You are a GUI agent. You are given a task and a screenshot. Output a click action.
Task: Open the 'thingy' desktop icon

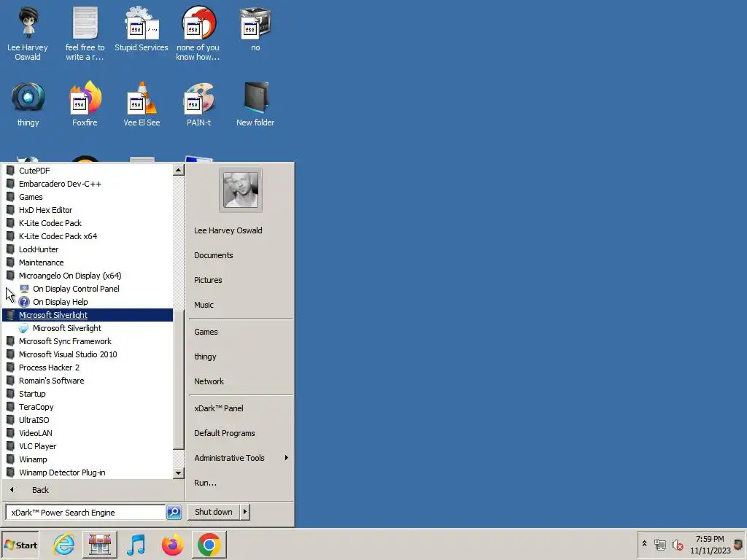(28, 104)
